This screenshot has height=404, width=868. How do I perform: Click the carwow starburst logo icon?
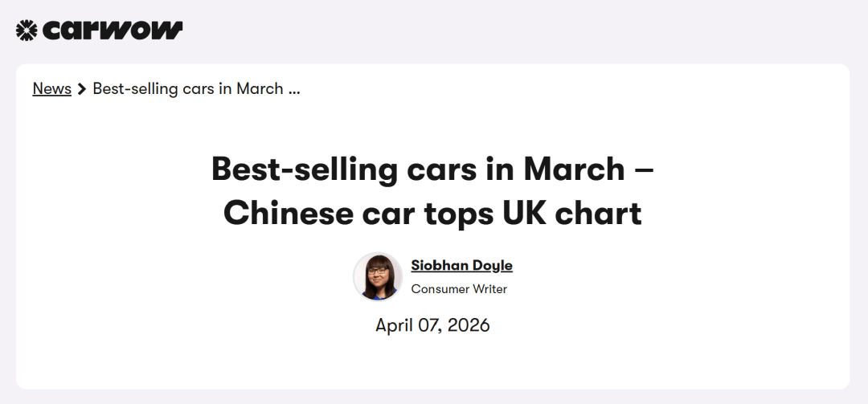click(x=27, y=31)
